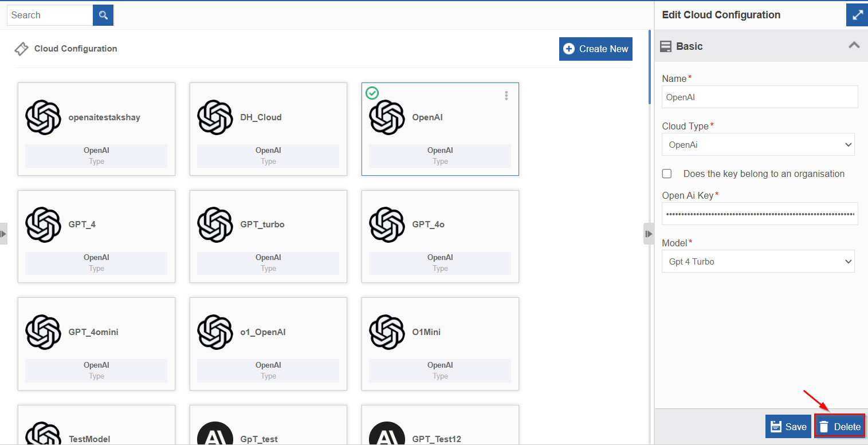868x445 pixels.
Task: Collapse the Basic section chevron
Action: tap(854, 45)
